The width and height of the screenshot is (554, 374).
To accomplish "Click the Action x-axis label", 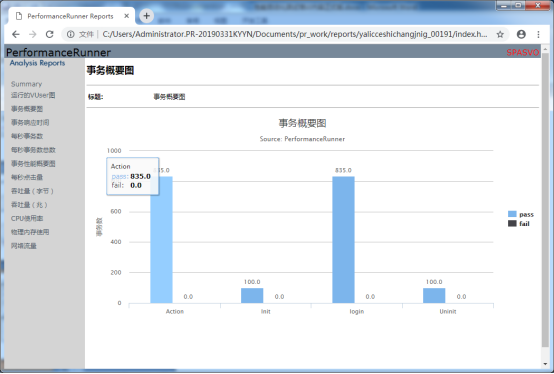I will (x=175, y=311).
